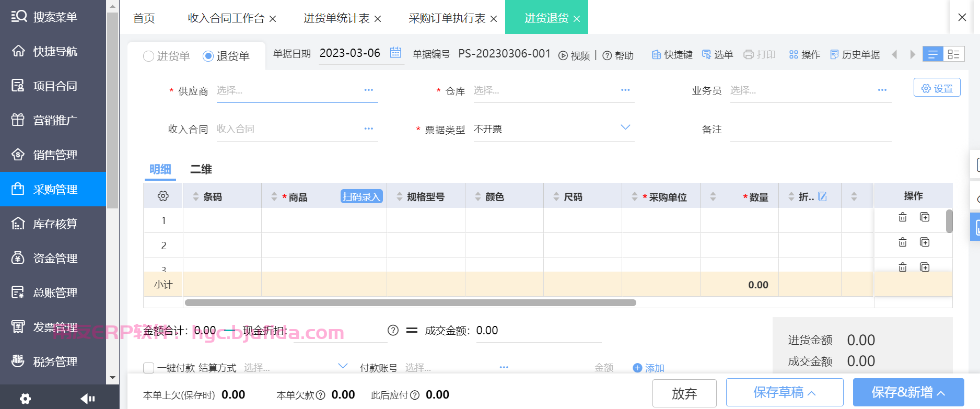This screenshot has height=409, width=980.
Task: Open the 操作 toolbar menu
Action: (804, 54)
